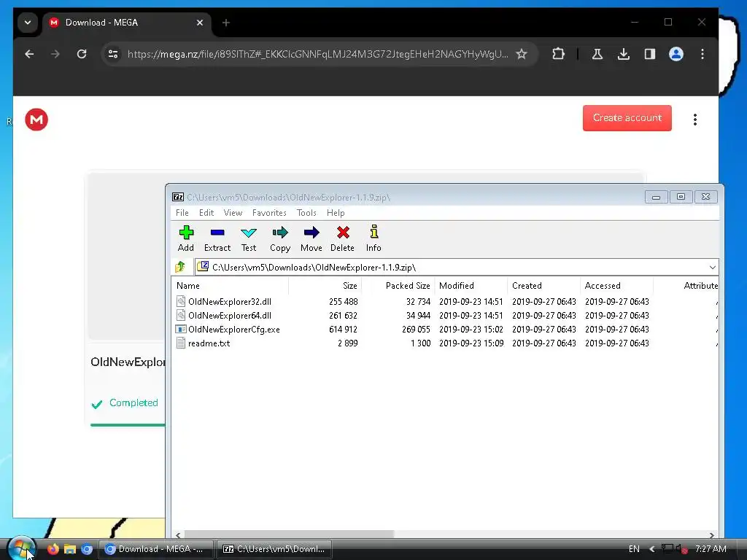
Task: Click the 614 912 size cell
Action: 343,329
